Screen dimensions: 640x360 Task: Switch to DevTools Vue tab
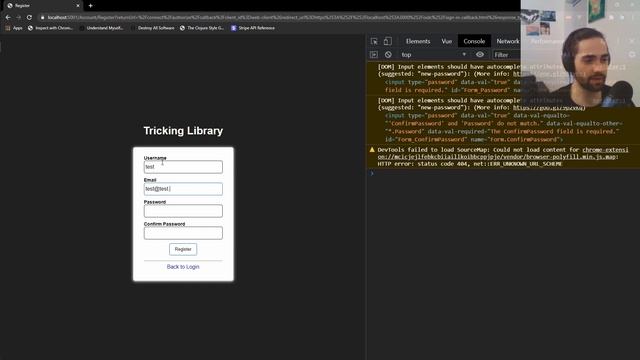[447, 41]
